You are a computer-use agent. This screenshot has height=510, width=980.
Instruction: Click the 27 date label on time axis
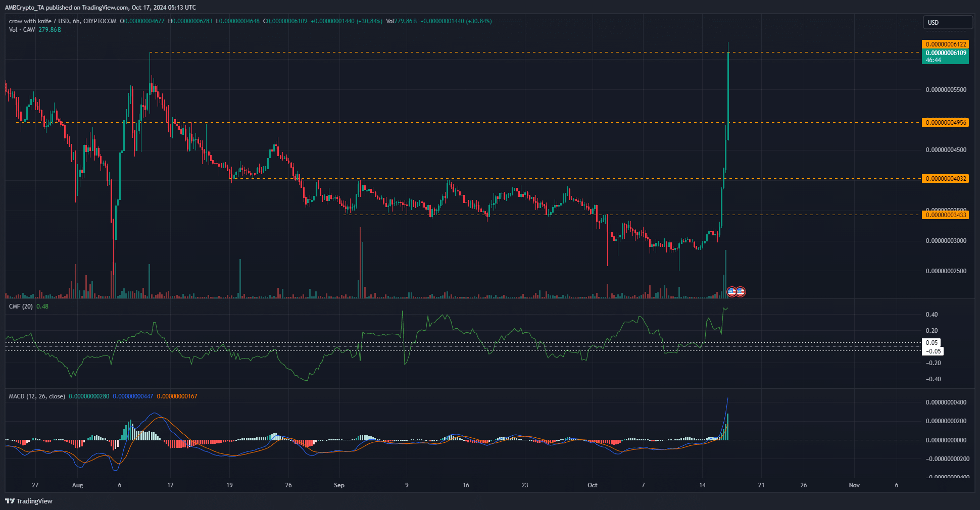[x=35, y=485]
